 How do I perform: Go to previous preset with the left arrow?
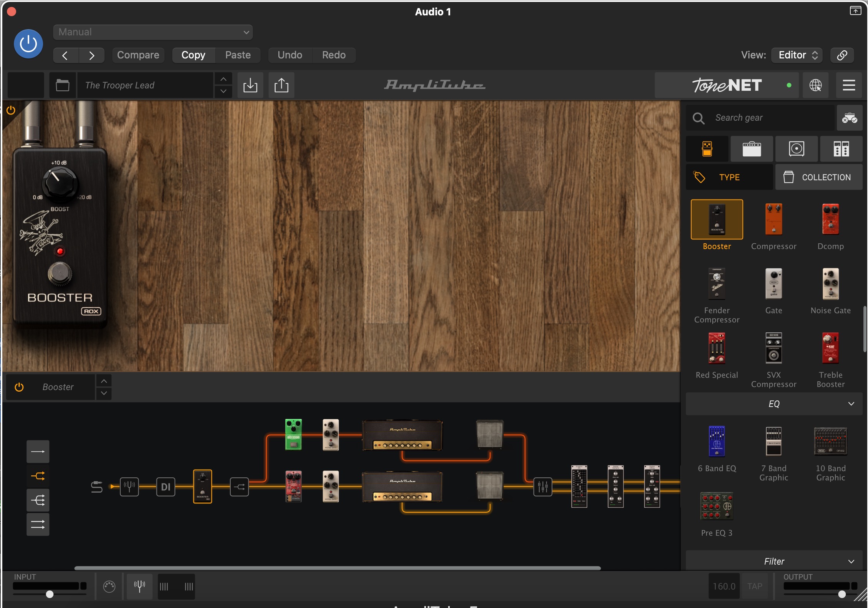[x=65, y=55]
